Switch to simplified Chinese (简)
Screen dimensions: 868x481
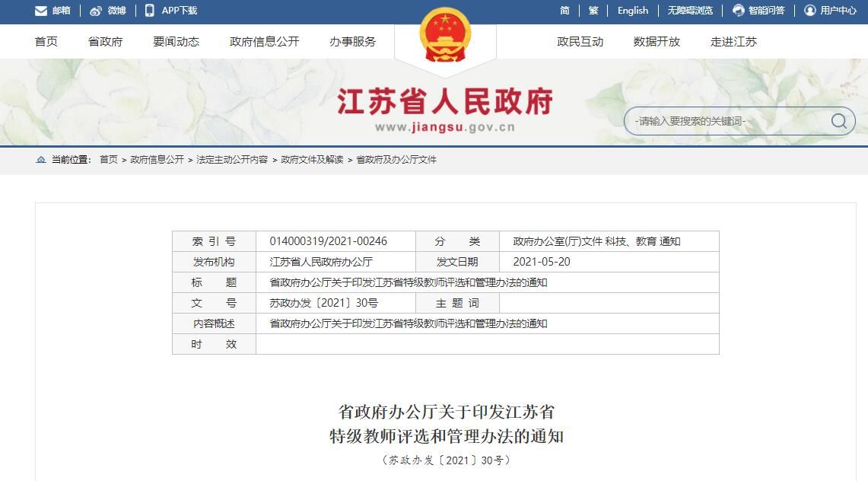coord(564,11)
